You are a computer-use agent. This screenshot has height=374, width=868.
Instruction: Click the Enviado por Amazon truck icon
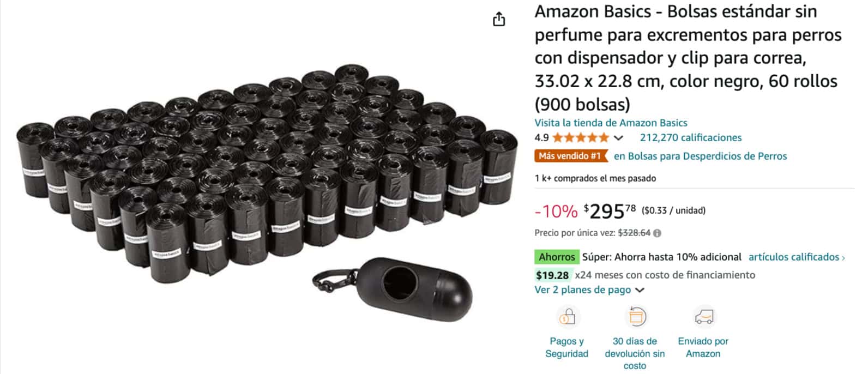coord(703,317)
